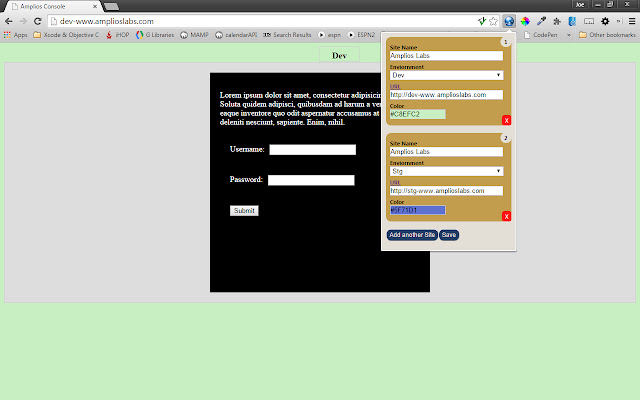Screen dimensions: 640x400
Task: Click the browser forward arrow
Action: 23,21
